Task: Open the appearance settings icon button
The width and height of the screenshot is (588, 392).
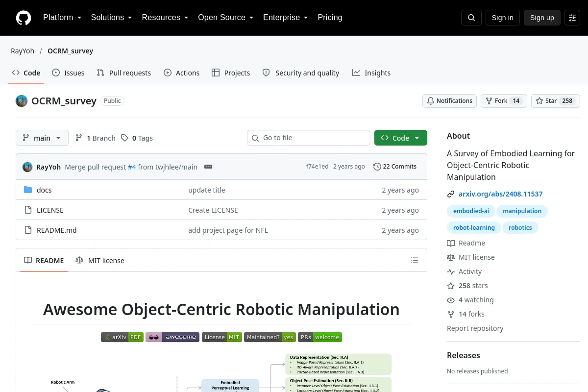Action: click(x=572, y=18)
